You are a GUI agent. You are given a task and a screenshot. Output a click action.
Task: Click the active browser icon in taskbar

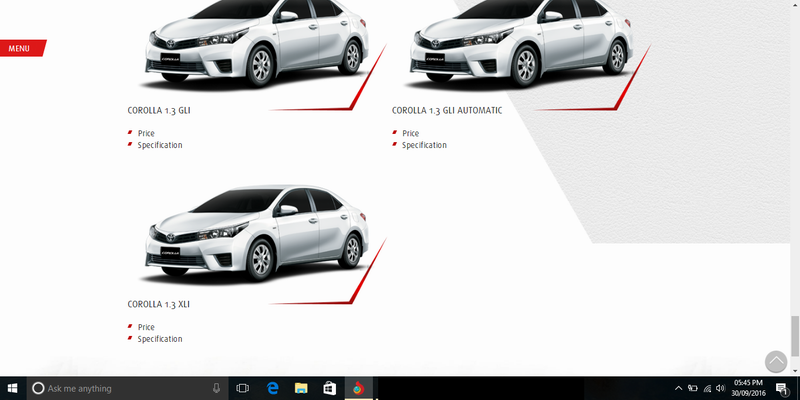tap(358, 388)
